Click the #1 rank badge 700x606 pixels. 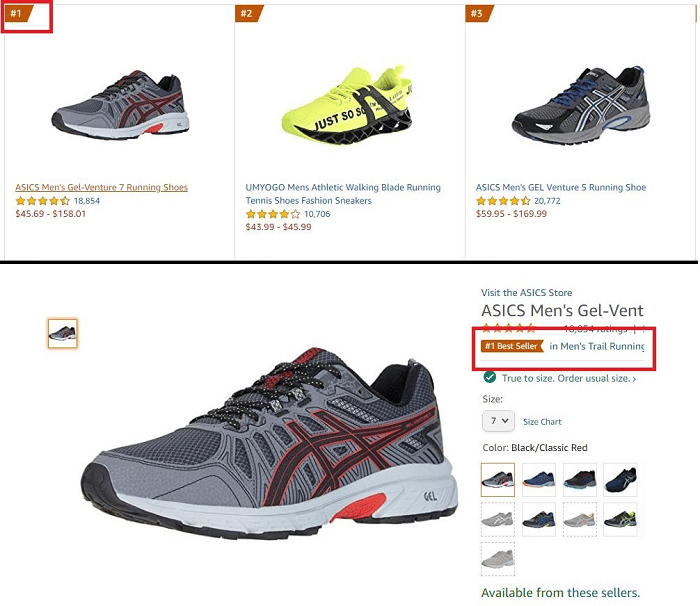click(x=19, y=13)
